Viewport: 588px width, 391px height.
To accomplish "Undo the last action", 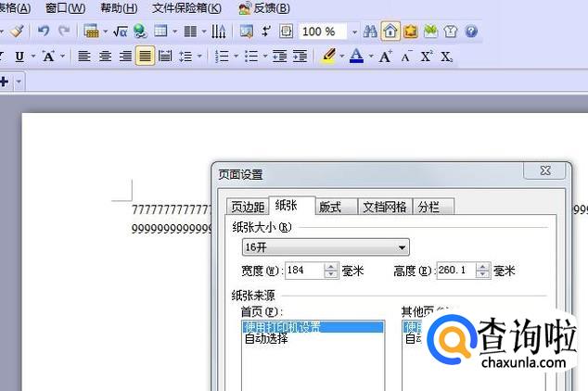I will 44,32.
